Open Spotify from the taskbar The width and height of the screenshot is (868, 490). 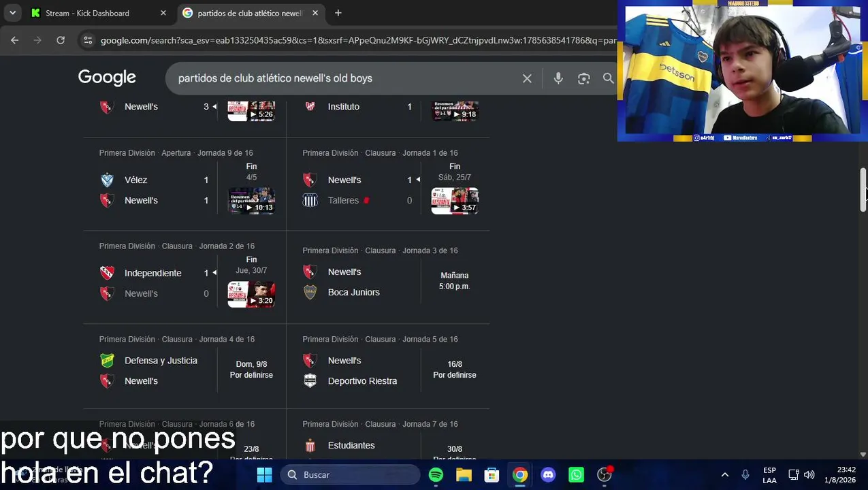pos(436,475)
